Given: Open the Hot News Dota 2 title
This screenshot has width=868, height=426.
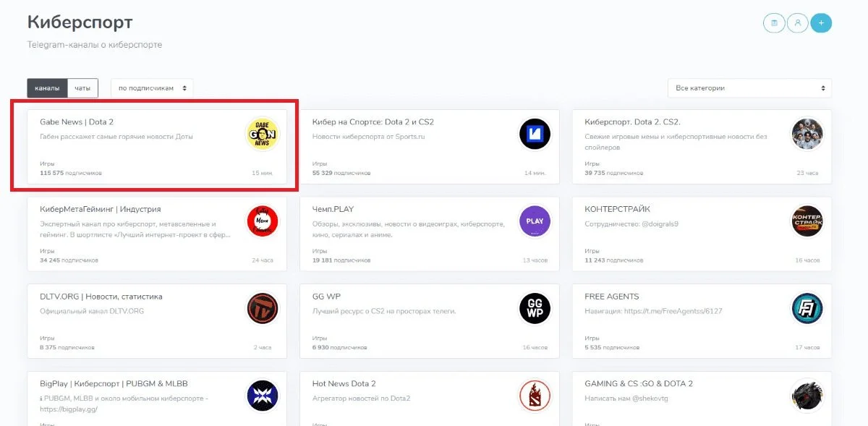Looking at the screenshot, I should 344,383.
